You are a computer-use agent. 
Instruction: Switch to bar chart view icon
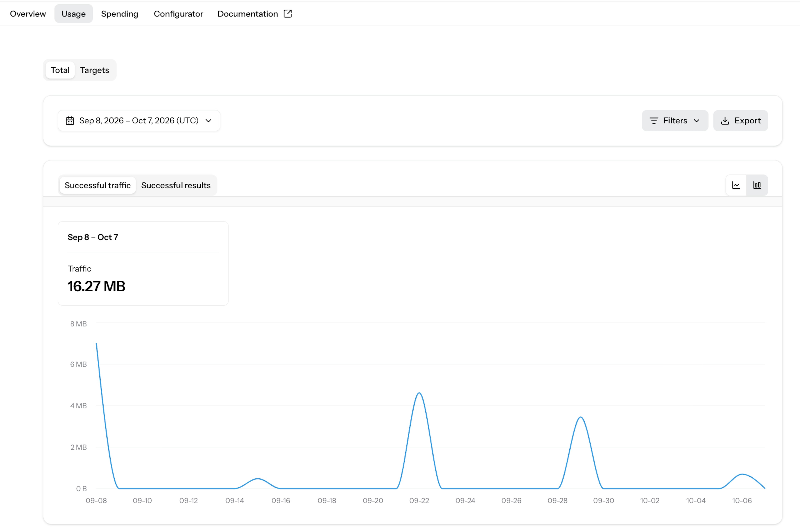pyautogui.click(x=757, y=185)
